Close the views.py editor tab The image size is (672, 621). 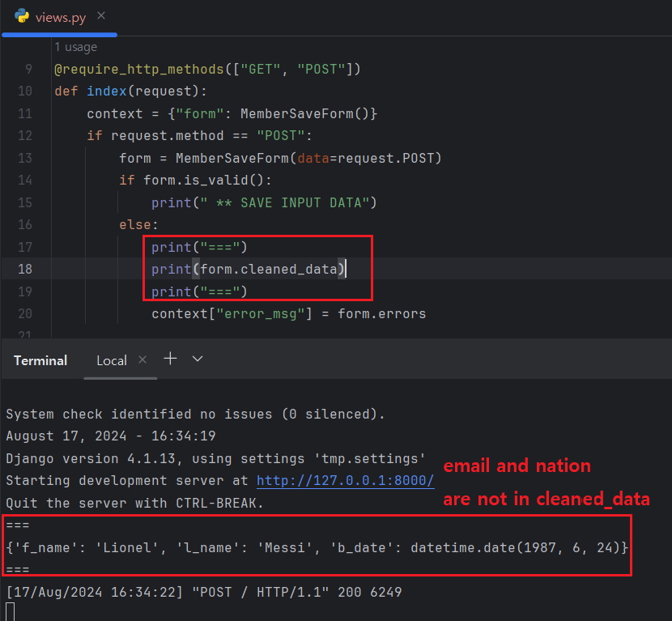[x=100, y=17]
